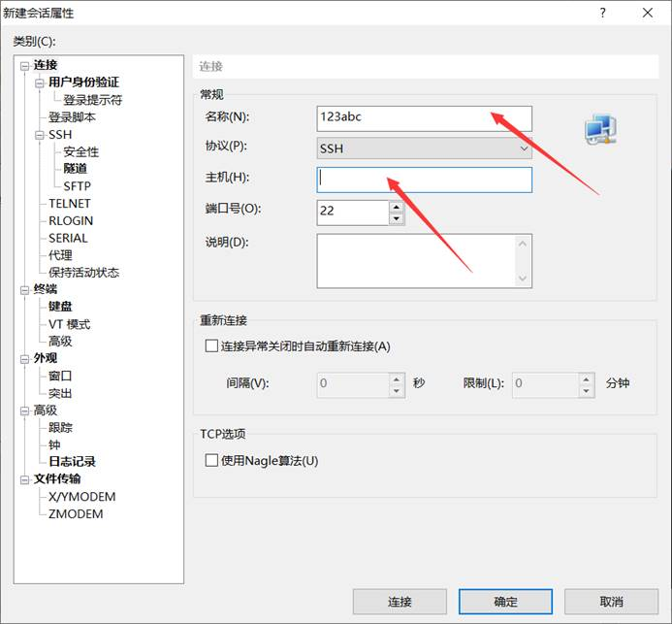
Task: Select 突出 under 外观
Action: coord(60,393)
